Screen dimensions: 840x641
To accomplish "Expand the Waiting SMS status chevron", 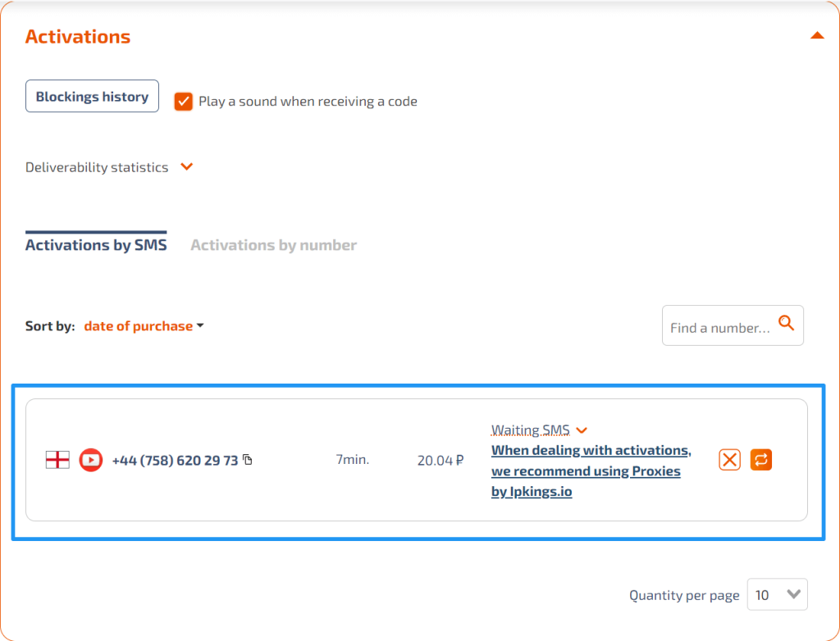I will pos(582,430).
